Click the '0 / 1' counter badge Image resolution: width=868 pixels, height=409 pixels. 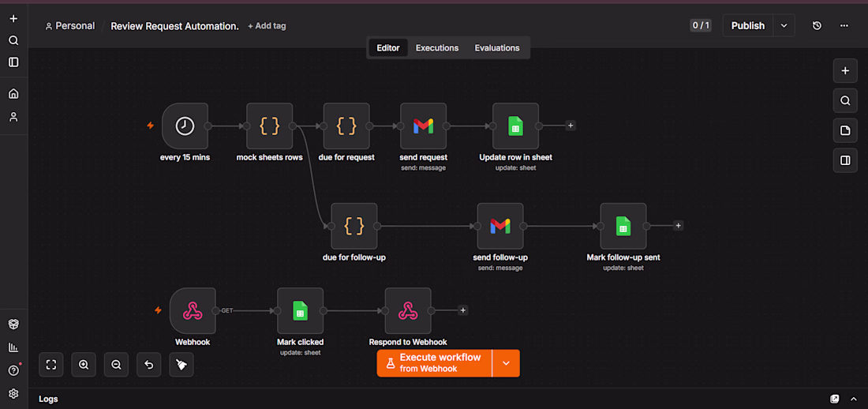(700, 25)
